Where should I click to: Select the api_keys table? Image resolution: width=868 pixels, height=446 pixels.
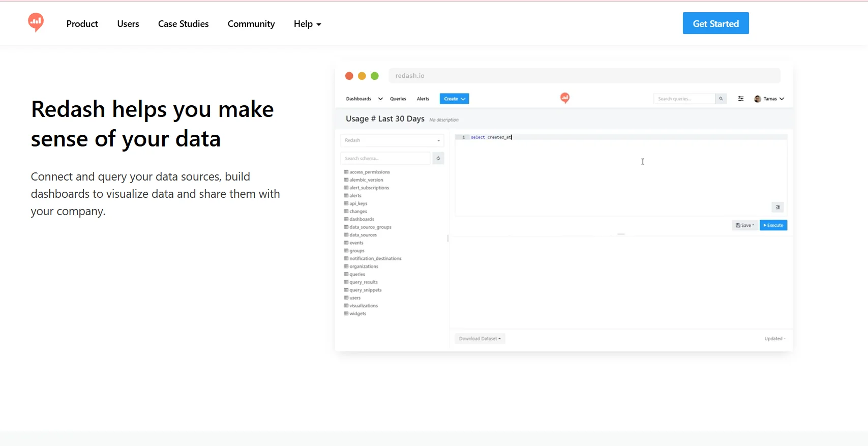click(355, 203)
